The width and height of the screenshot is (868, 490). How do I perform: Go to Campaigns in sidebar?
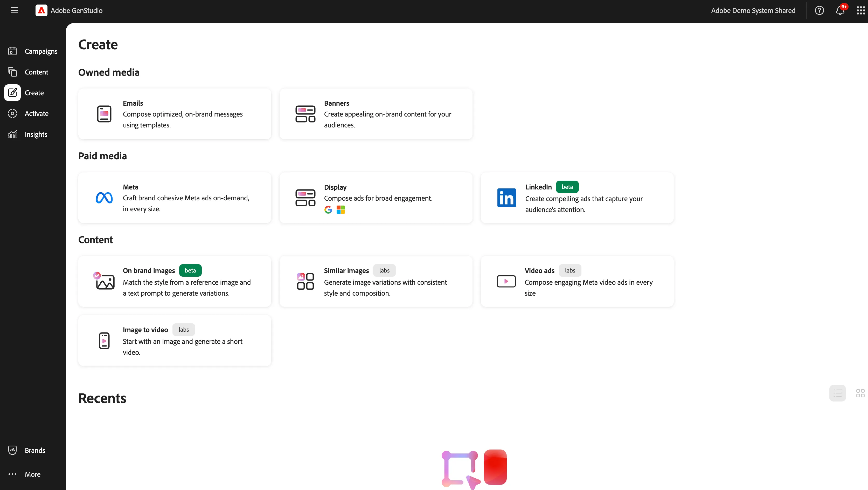(x=33, y=51)
